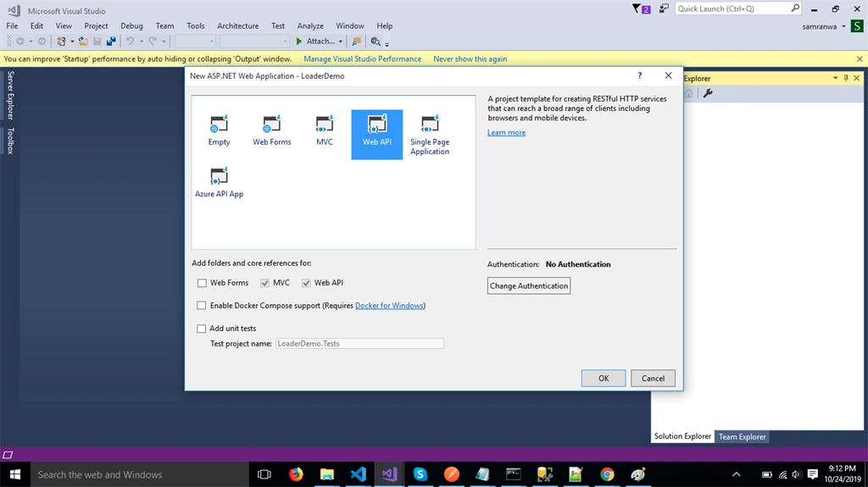
Task: Select the Azure API App template
Action: [x=219, y=182]
